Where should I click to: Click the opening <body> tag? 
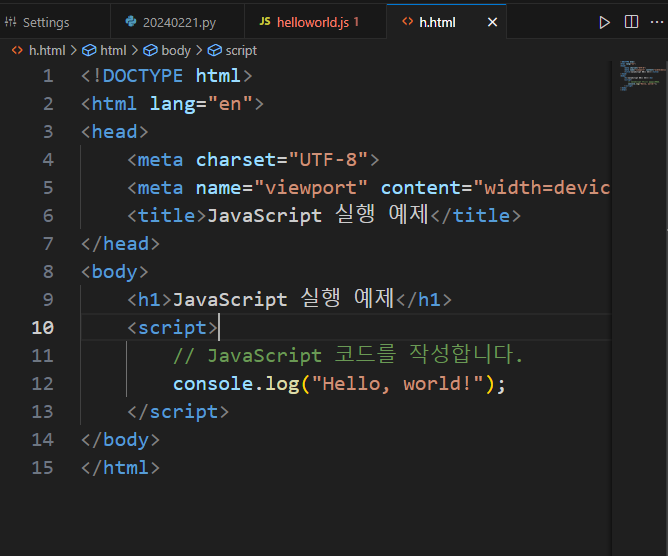[x=115, y=272]
